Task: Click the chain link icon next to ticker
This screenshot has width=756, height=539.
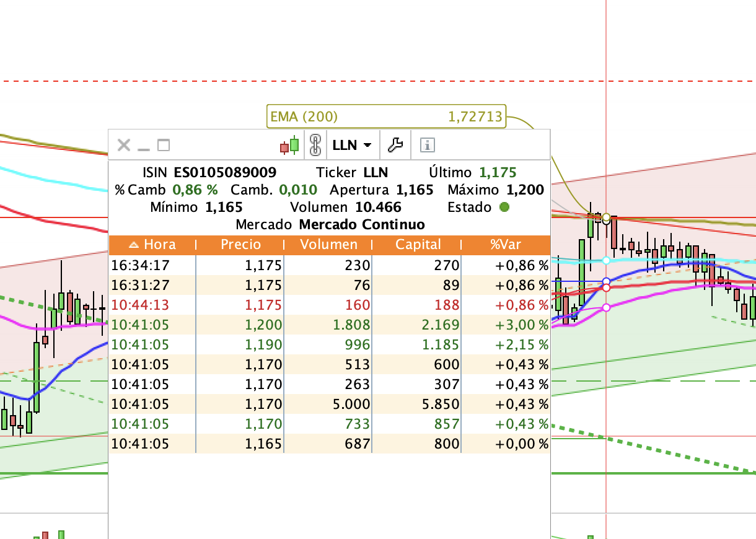Action: coord(315,144)
